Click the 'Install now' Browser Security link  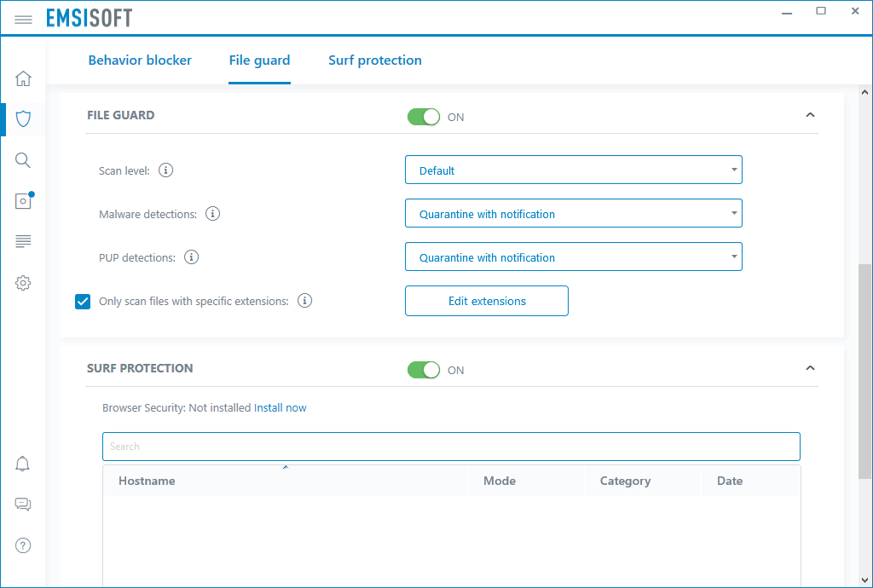[x=280, y=407]
